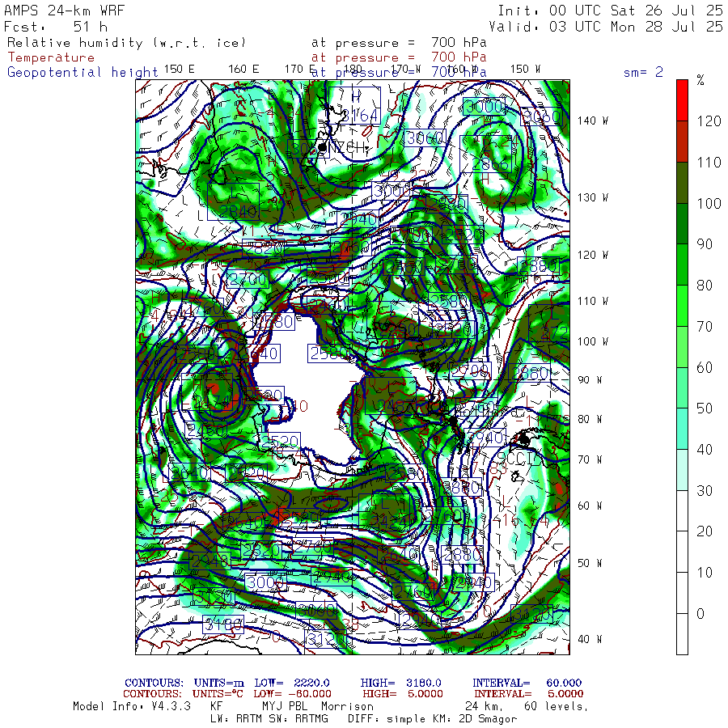Click the '120 W' longitude label

point(593,255)
